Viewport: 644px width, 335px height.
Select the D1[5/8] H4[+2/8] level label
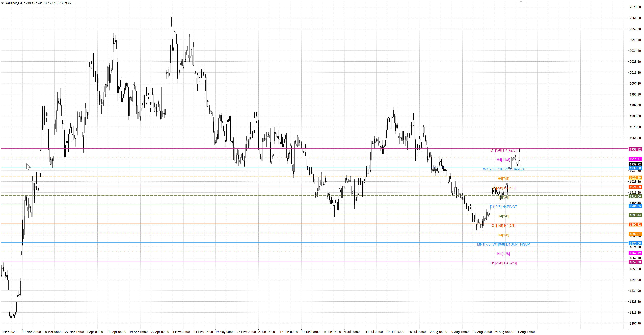[503, 150]
